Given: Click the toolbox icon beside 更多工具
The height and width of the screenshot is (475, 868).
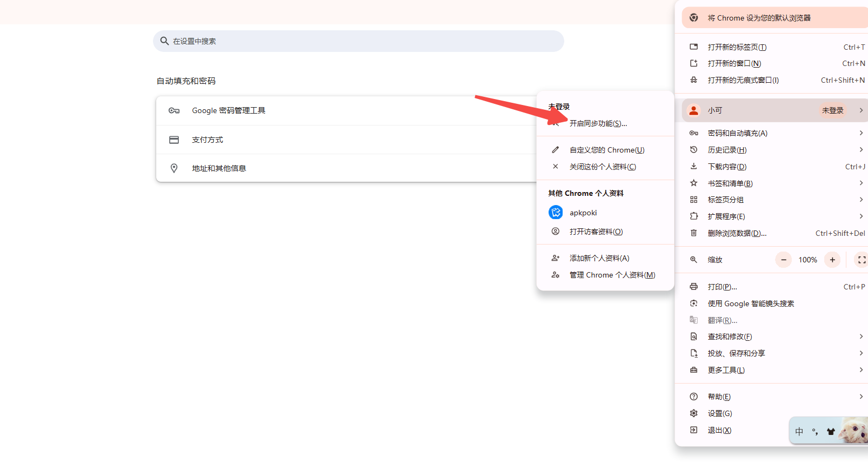Looking at the screenshot, I should 694,370.
